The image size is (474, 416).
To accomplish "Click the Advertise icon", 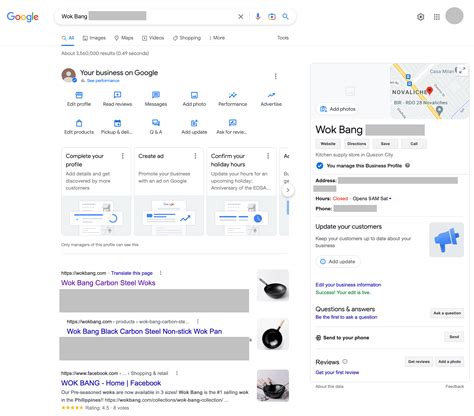I will (271, 95).
